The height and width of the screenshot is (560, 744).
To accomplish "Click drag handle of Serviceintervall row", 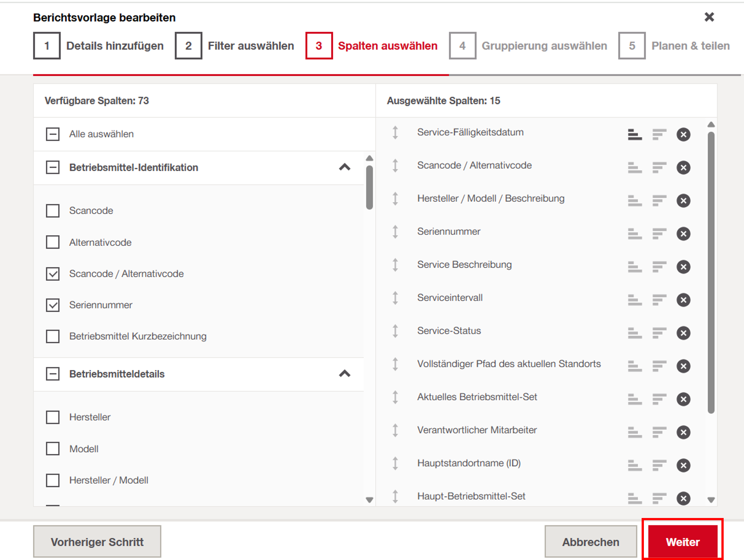I will (x=395, y=298).
